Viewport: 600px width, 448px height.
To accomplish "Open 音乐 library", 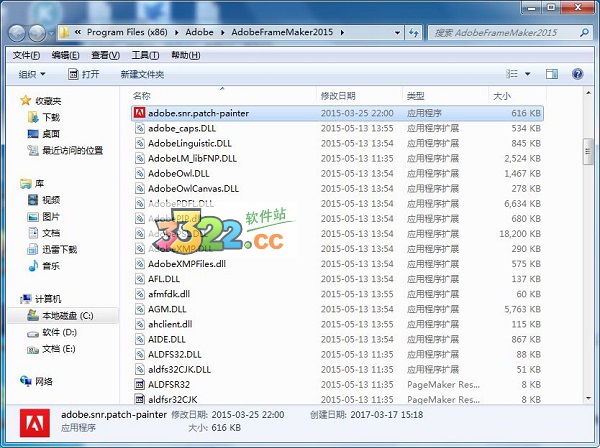I will click(x=44, y=266).
